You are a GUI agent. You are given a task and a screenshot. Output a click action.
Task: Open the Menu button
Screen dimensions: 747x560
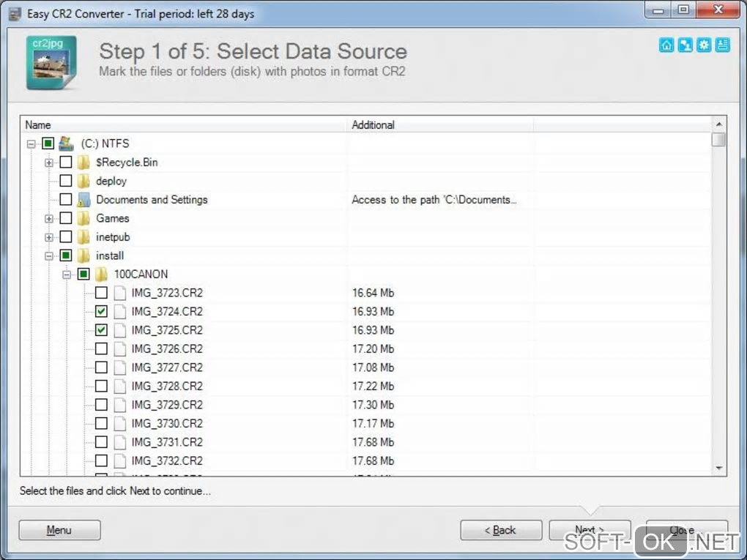pyautogui.click(x=59, y=530)
